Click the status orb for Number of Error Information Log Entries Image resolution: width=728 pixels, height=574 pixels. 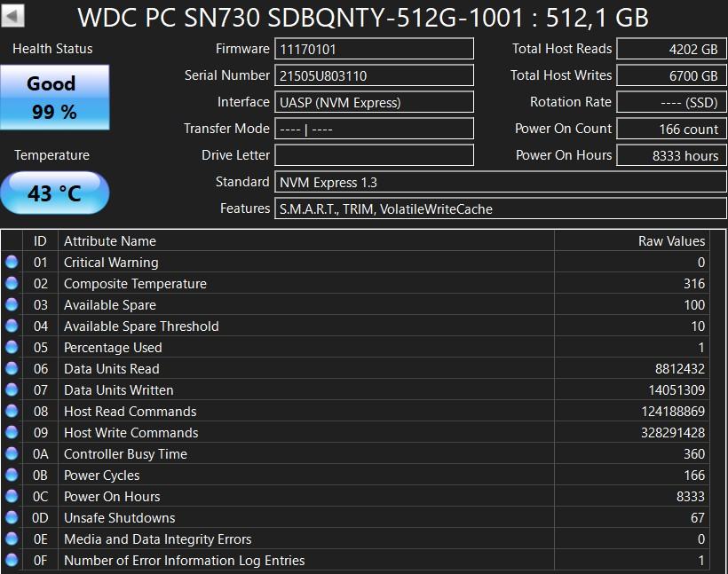click(x=12, y=560)
